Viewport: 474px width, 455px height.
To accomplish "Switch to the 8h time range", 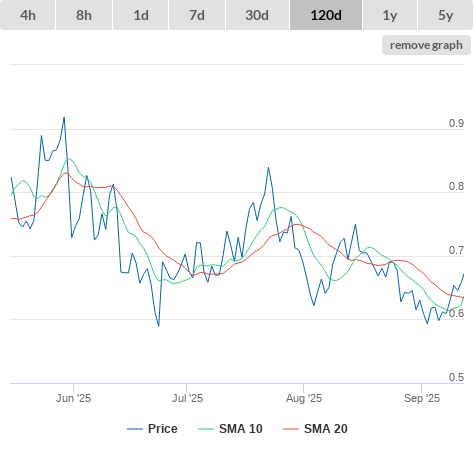I will [x=84, y=15].
